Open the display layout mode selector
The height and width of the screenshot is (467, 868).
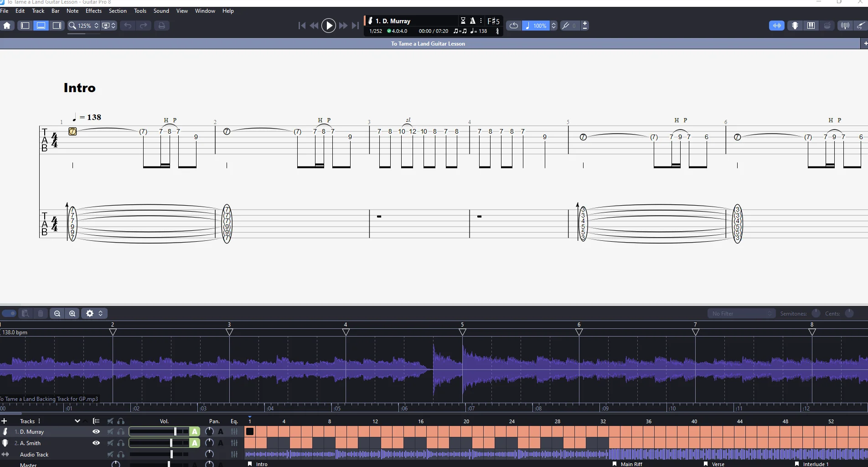pyautogui.click(x=109, y=26)
